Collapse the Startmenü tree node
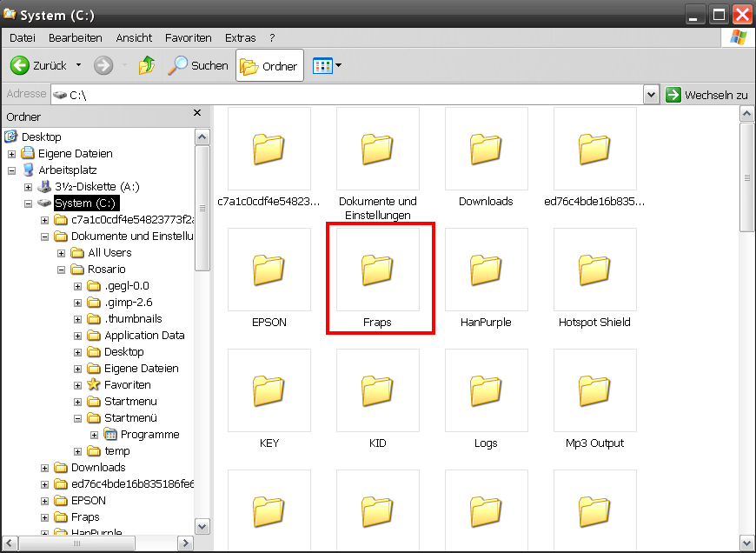The height and width of the screenshot is (553, 756). (x=77, y=418)
